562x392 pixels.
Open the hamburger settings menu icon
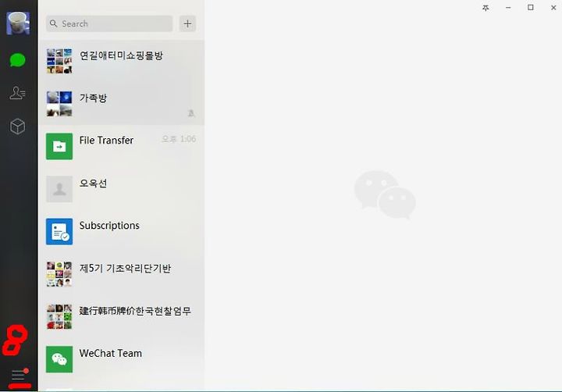click(18, 376)
